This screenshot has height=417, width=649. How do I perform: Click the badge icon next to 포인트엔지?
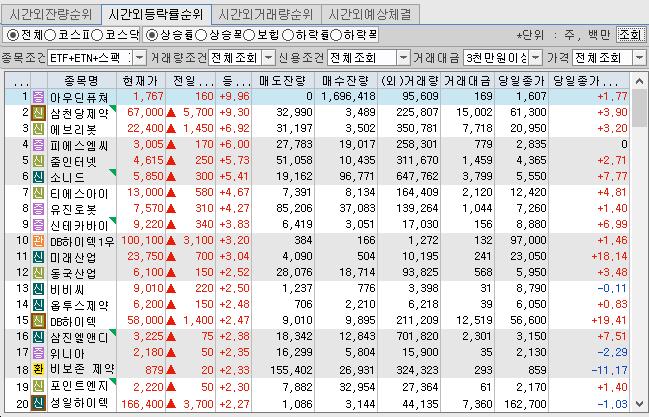pos(38,387)
